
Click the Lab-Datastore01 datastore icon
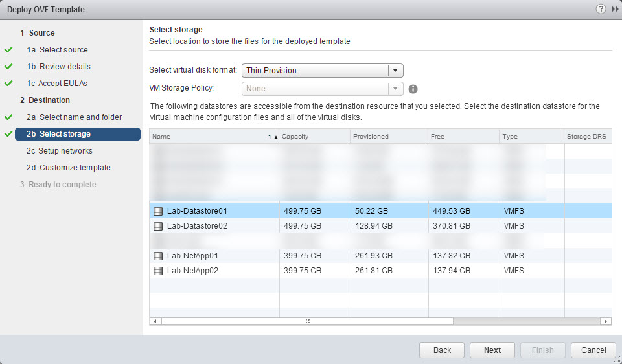(158, 211)
